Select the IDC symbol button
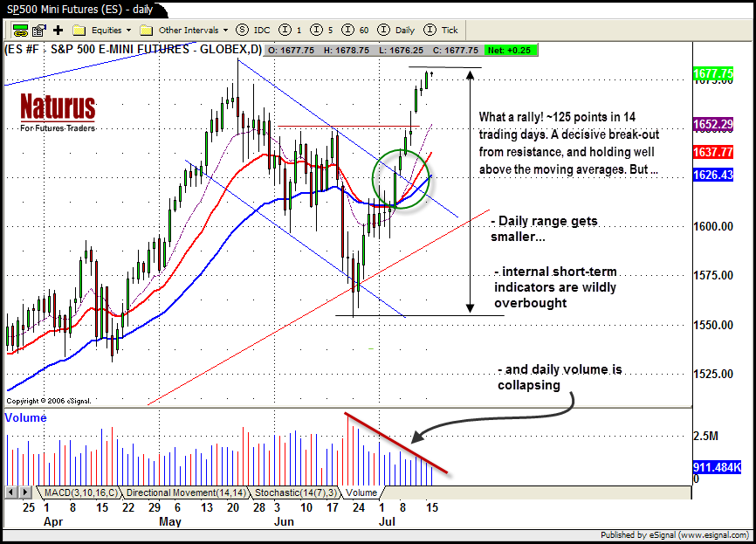Screen dimensions: 756x544 point(255,30)
